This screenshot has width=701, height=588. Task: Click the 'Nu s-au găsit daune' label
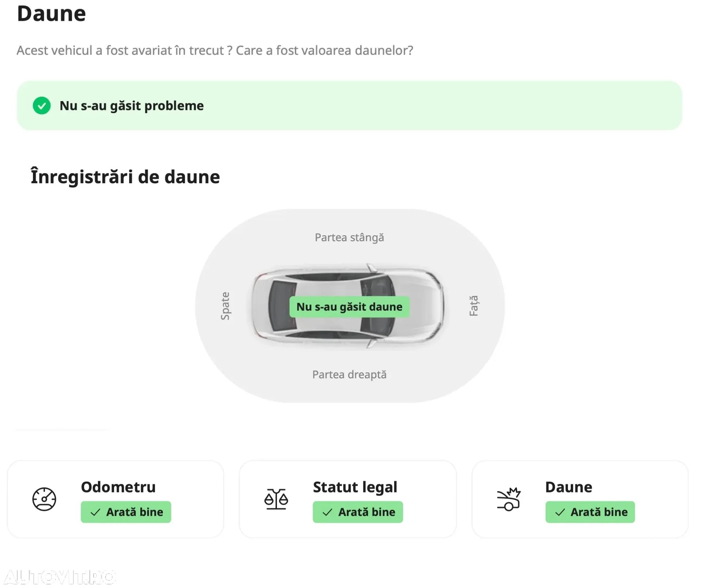tap(349, 307)
